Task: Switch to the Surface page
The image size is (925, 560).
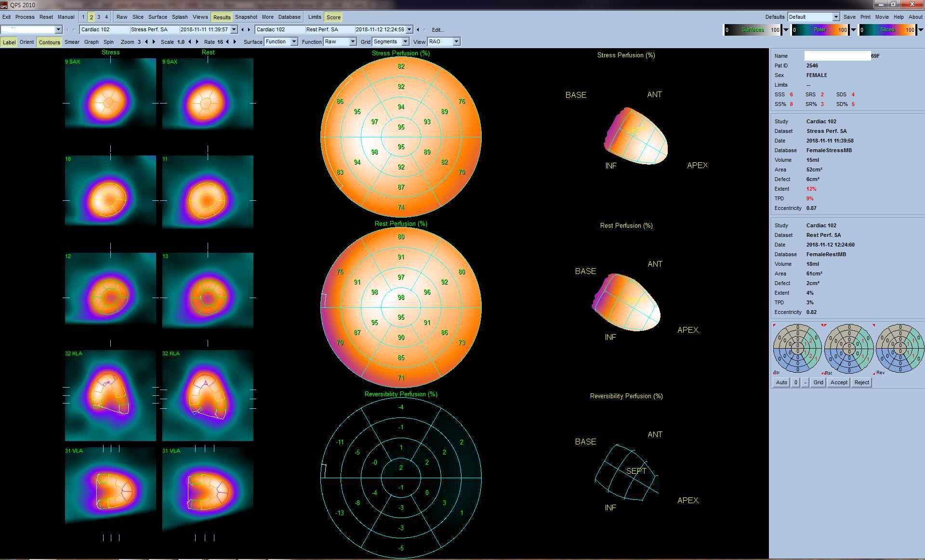Action: coord(158,17)
